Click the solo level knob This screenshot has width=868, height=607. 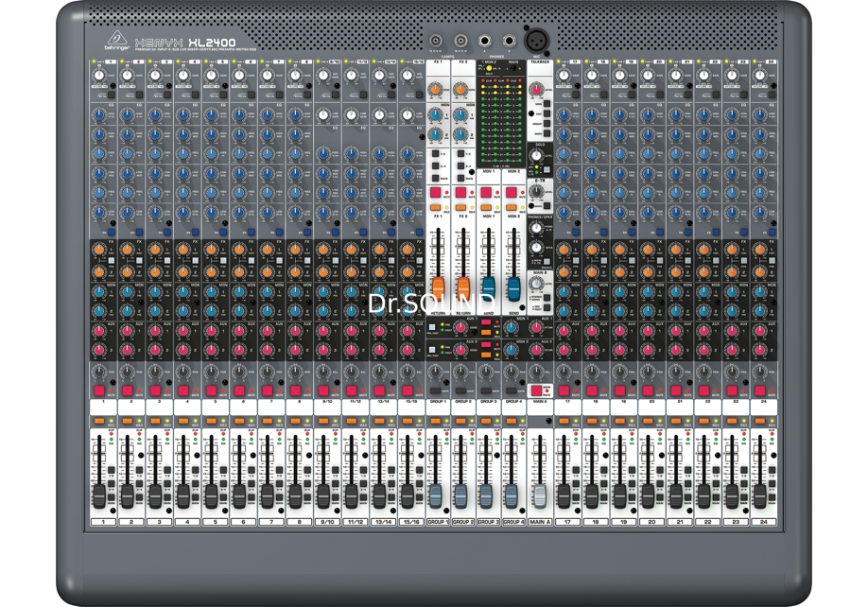coord(536,155)
